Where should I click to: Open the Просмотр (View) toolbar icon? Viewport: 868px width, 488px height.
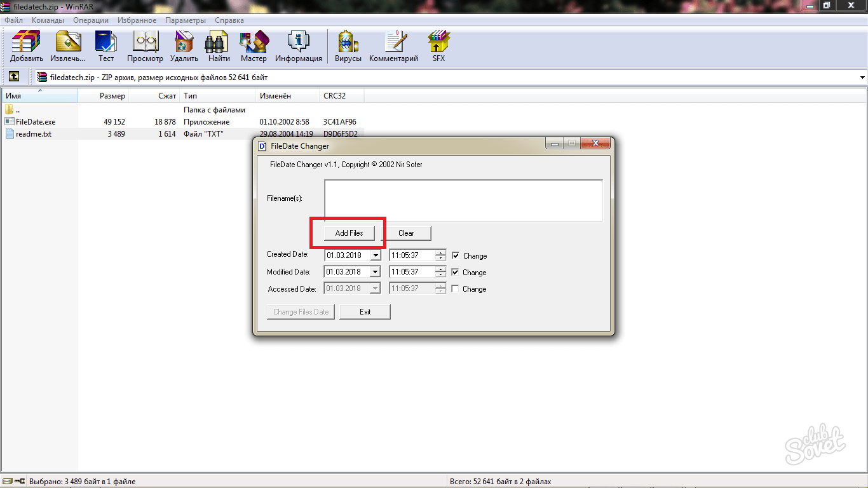(x=145, y=43)
